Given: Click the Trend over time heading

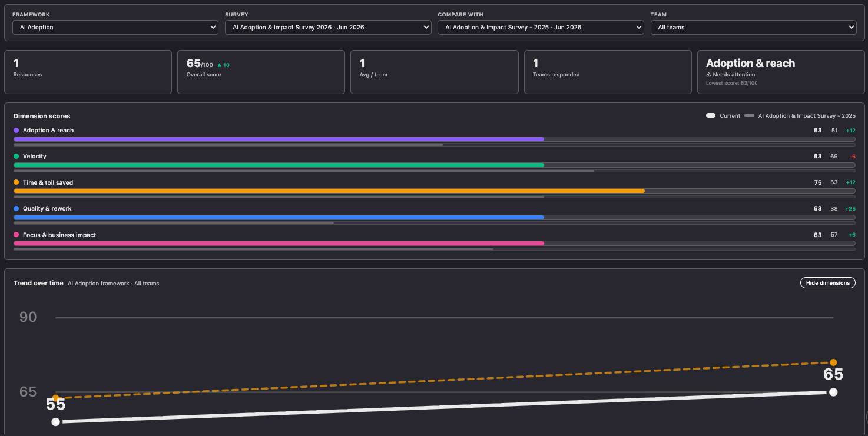Looking at the screenshot, I should [38, 283].
